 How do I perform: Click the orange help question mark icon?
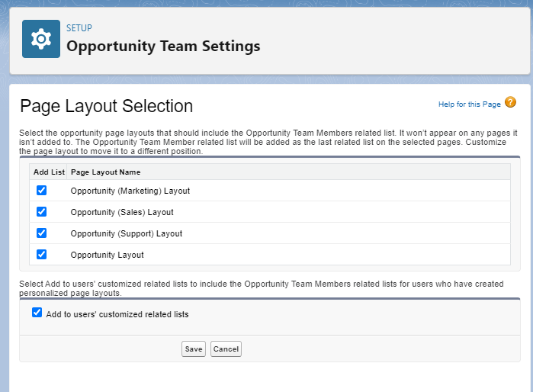[x=510, y=103]
